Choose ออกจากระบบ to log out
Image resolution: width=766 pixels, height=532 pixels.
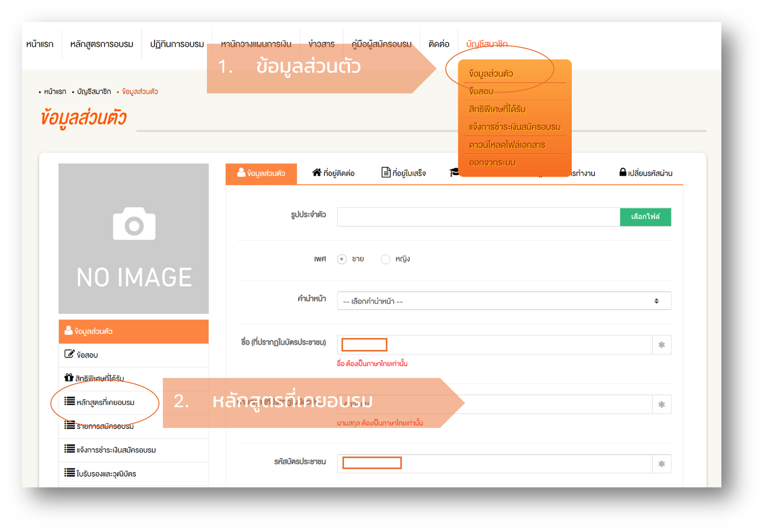click(492, 163)
